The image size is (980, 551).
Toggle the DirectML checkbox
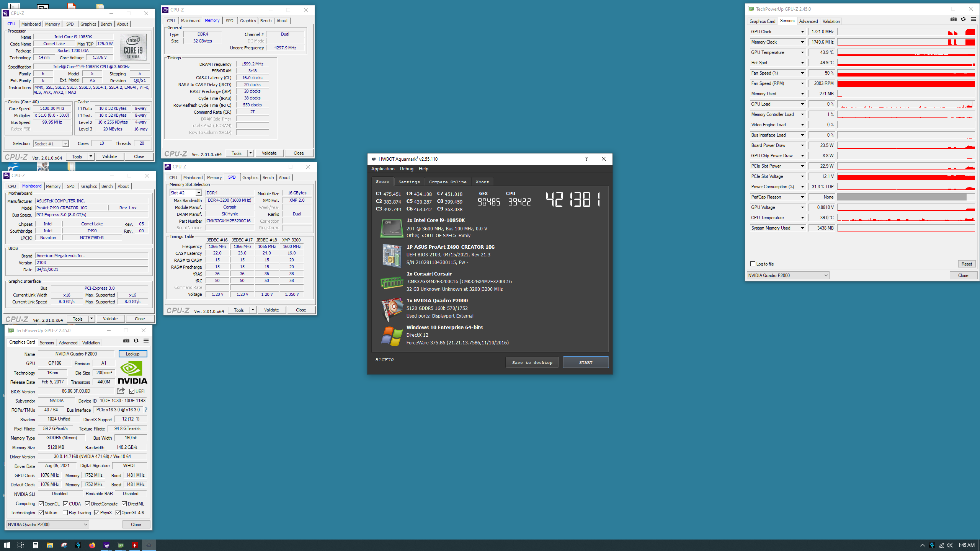(x=124, y=504)
